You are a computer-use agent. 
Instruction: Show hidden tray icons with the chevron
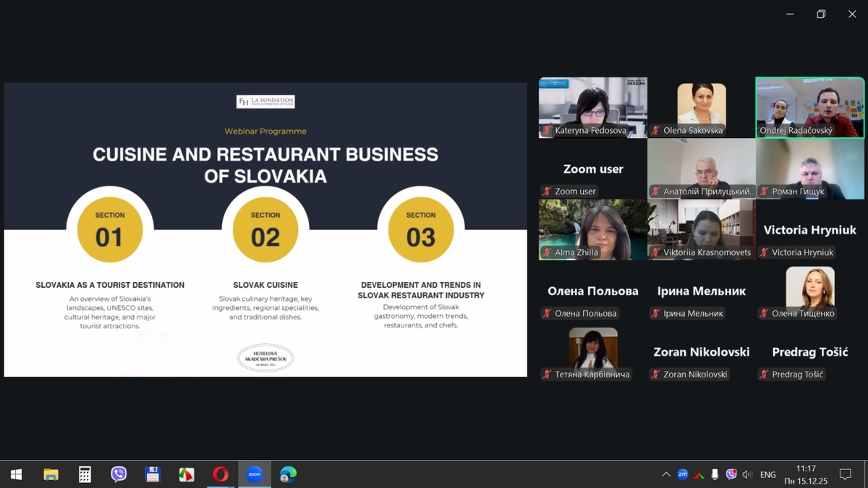[x=665, y=474]
